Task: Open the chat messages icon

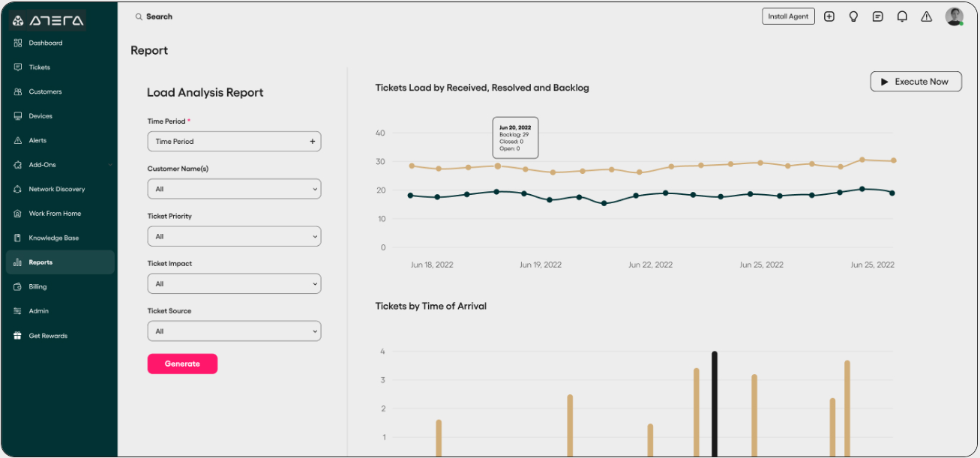Action: (877, 16)
